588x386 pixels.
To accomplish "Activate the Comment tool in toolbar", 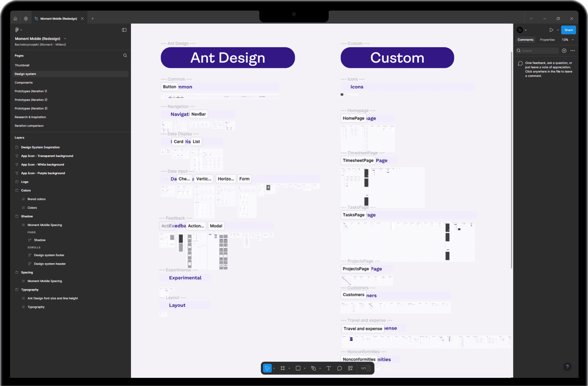I will click(x=339, y=368).
